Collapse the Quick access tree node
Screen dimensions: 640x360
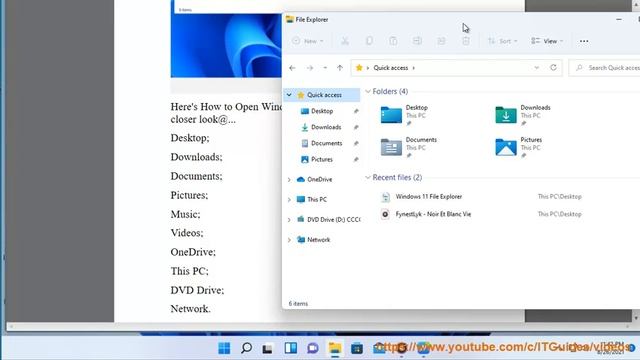pos(289,95)
